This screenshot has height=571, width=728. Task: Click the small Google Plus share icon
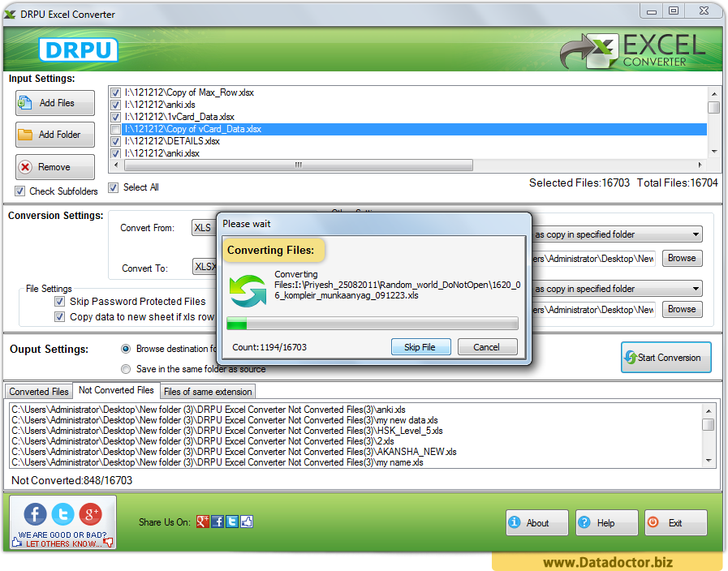pyautogui.click(x=203, y=522)
